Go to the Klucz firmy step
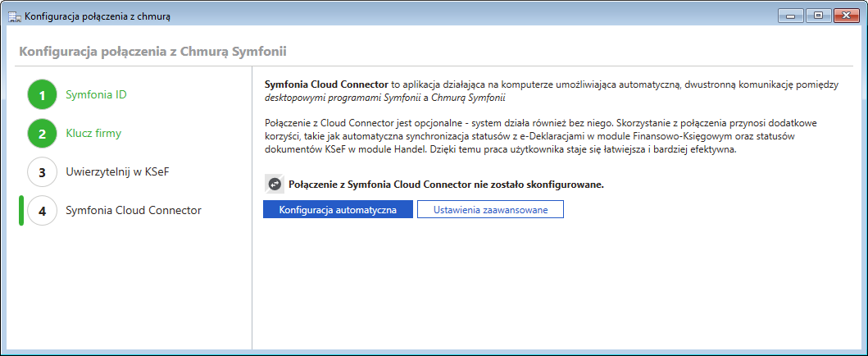Screen dimensions: 868x356 (93, 134)
